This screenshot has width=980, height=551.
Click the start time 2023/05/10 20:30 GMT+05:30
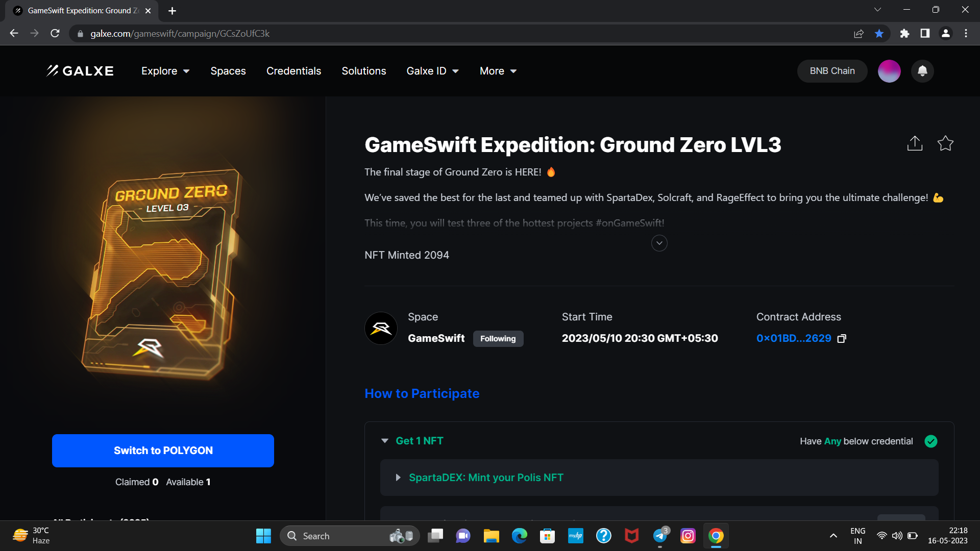pos(640,338)
